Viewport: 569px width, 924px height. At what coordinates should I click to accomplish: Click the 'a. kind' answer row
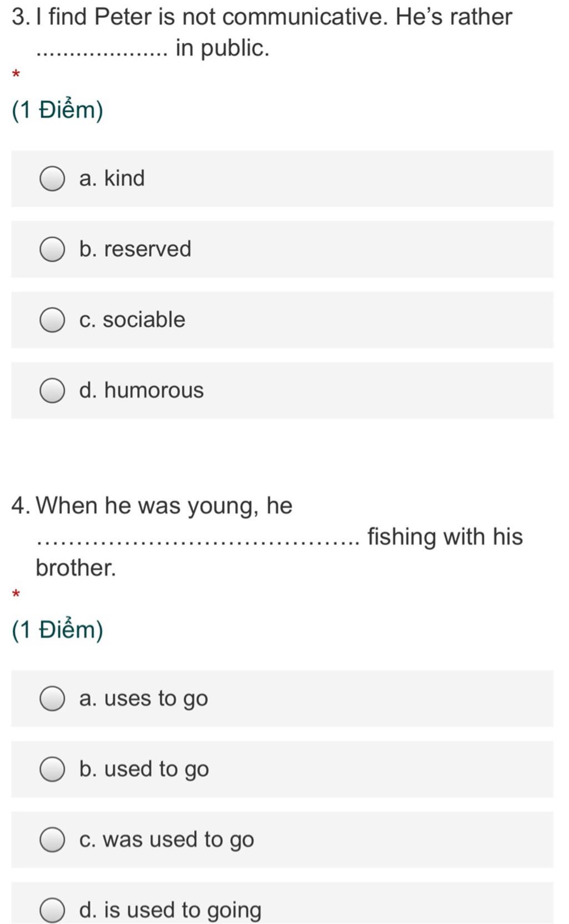tap(282, 178)
